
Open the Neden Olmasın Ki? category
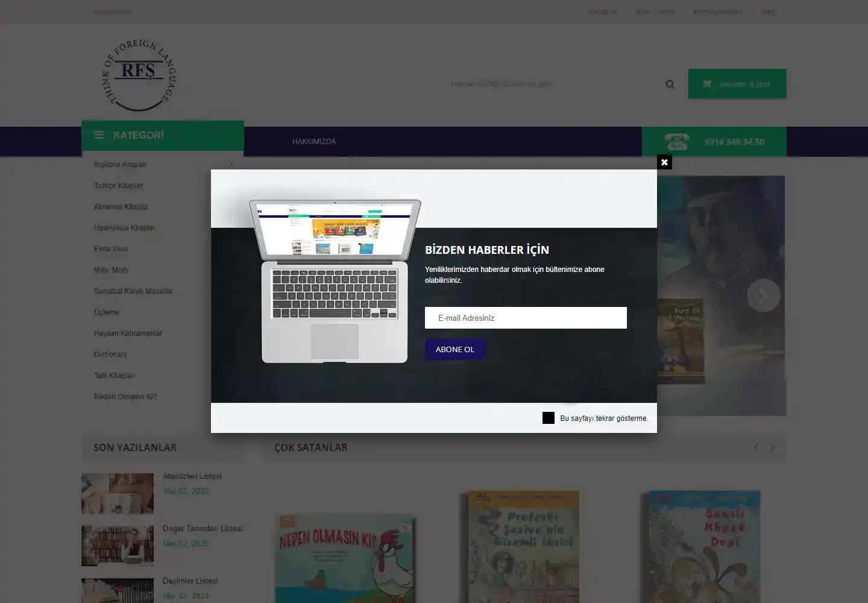pos(125,397)
